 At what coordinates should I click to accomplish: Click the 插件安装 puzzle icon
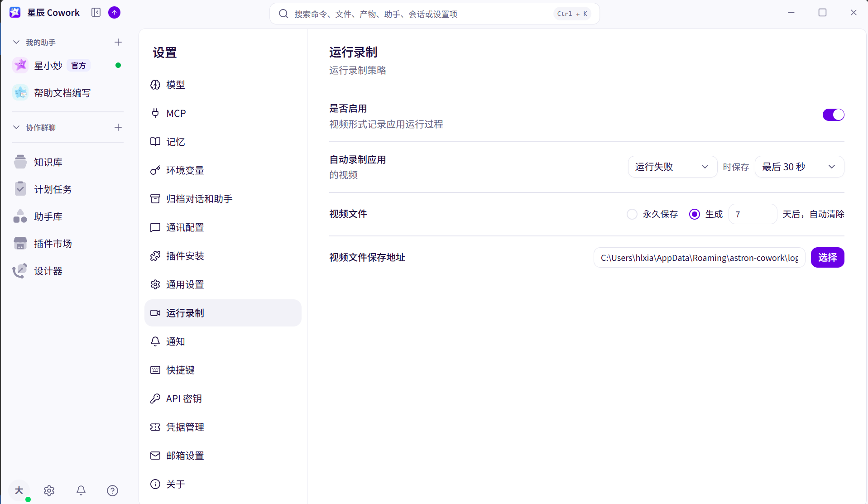point(155,256)
